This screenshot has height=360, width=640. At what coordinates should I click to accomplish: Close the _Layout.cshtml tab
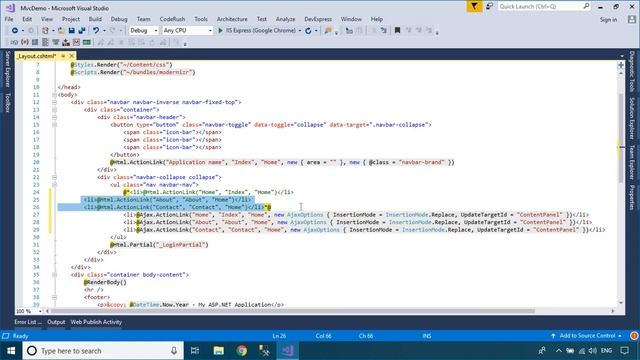(72, 56)
